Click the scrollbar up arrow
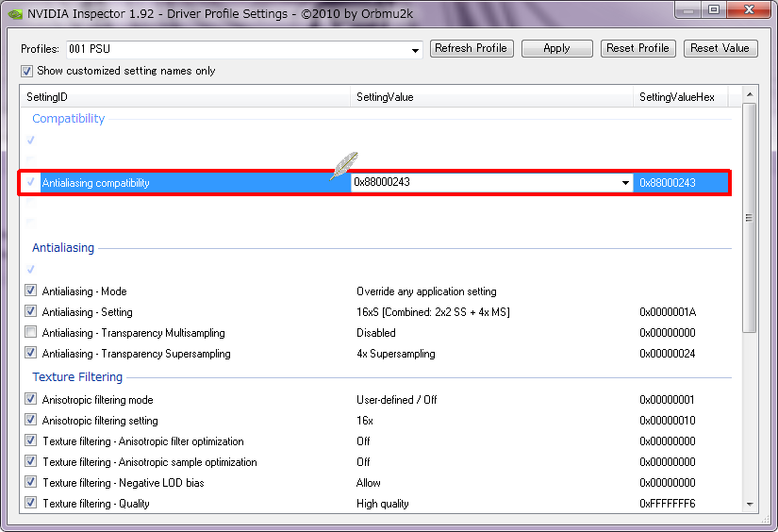 [750, 94]
